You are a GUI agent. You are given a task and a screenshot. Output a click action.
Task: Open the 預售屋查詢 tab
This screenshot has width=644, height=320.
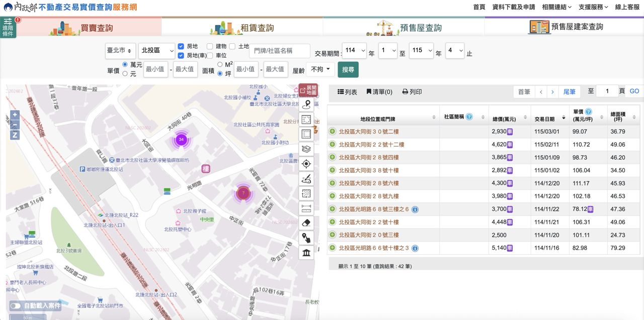tap(404, 28)
